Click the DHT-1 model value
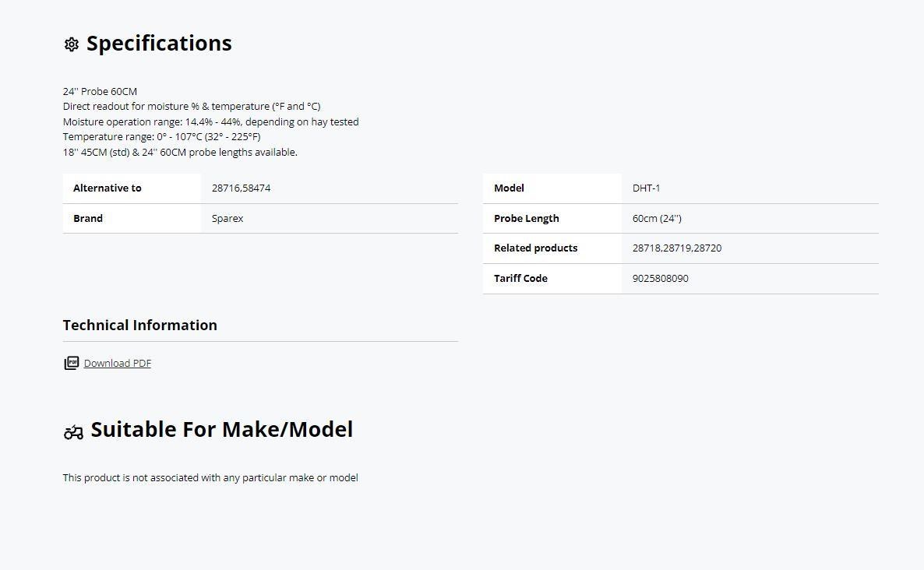924x570 pixels. coord(647,188)
